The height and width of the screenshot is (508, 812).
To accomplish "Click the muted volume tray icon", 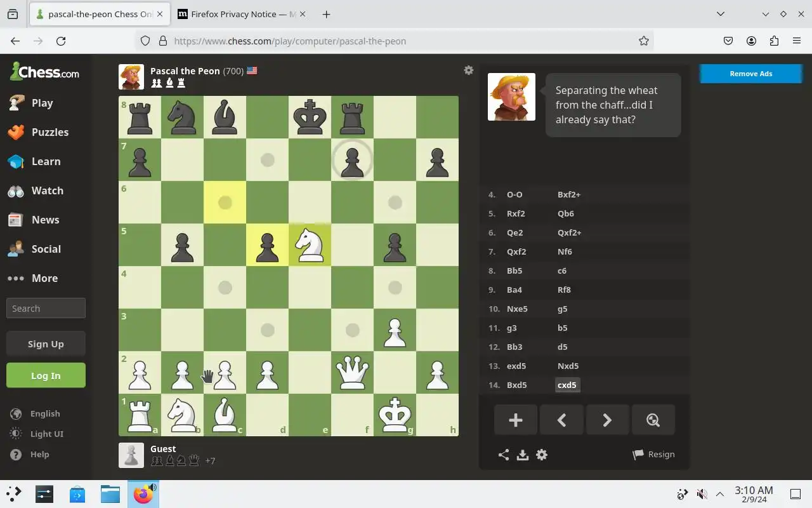I will tap(702, 494).
